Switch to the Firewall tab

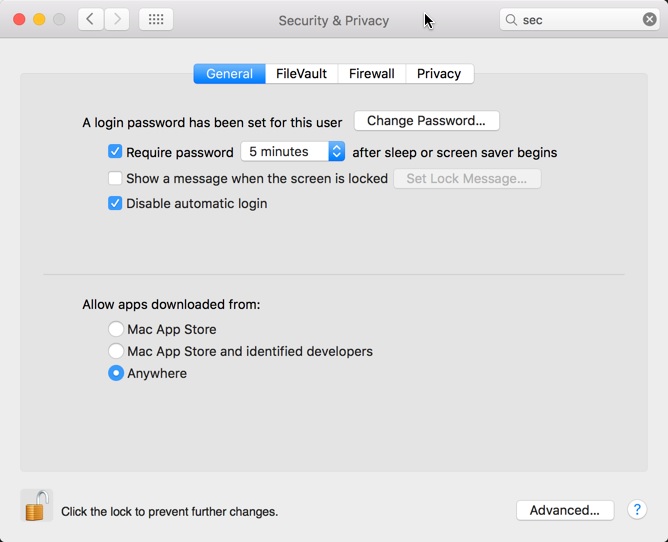[x=371, y=74]
